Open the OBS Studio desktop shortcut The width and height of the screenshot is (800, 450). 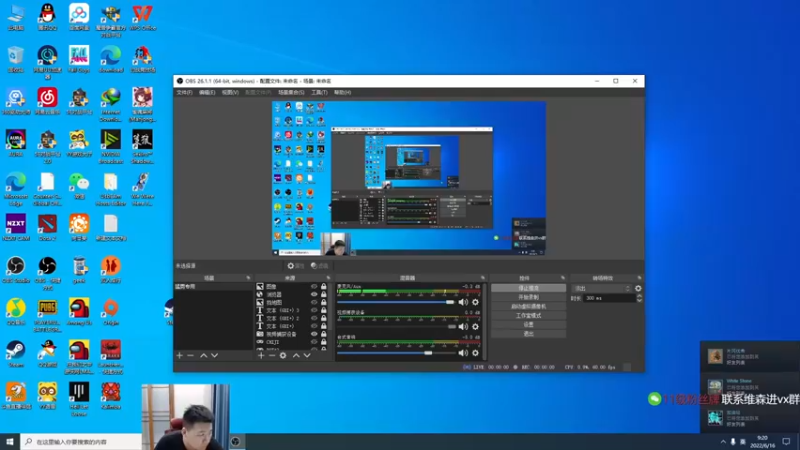point(16,269)
